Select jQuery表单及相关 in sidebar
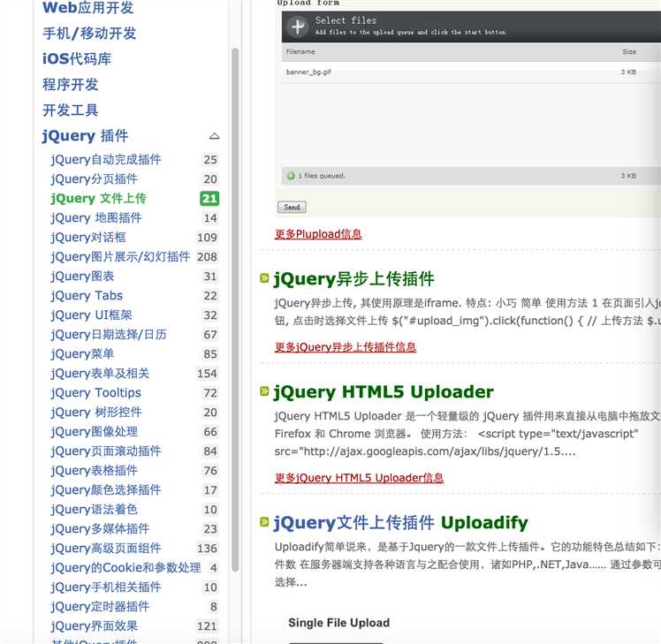Screen dimensions: 661x644 (x=100, y=373)
